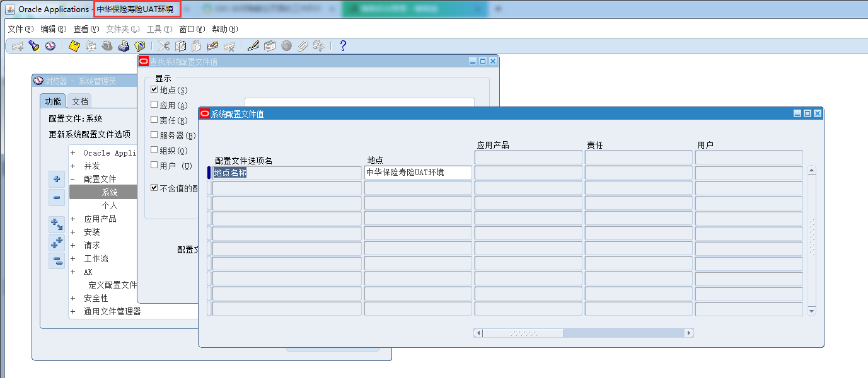Click the Next Step toolbar icon
Viewport: 868px width, 378px height.
click(91, 46)
